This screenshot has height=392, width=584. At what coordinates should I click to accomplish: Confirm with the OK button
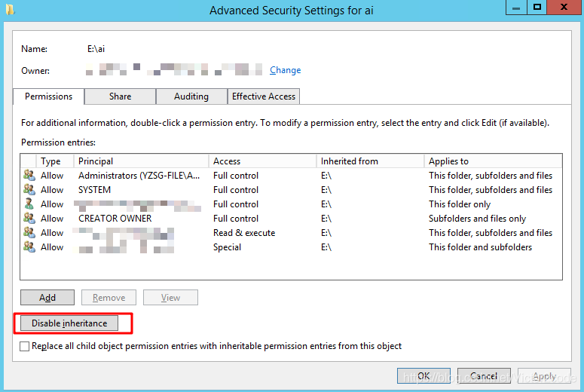pyautogui.click(x=423, y=376)
